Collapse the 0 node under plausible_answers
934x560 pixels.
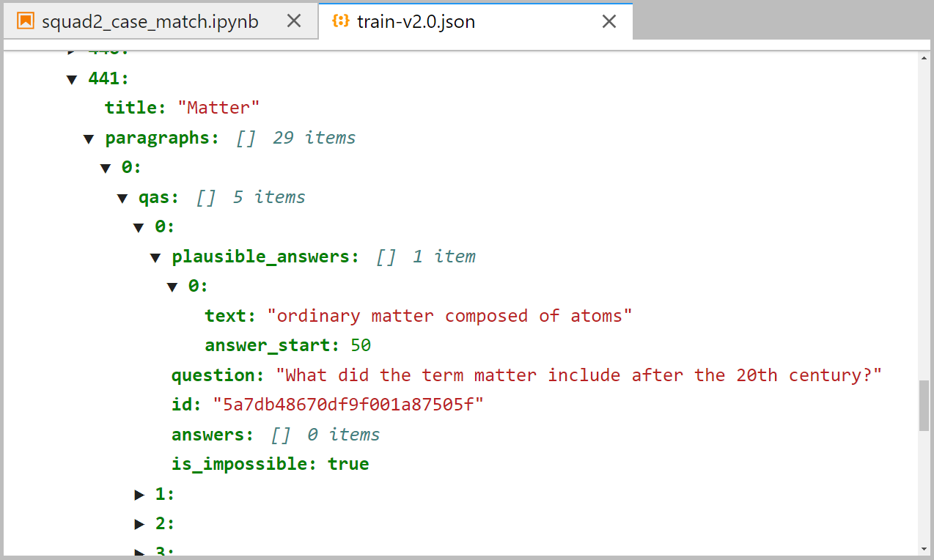(x=172, y=287)
